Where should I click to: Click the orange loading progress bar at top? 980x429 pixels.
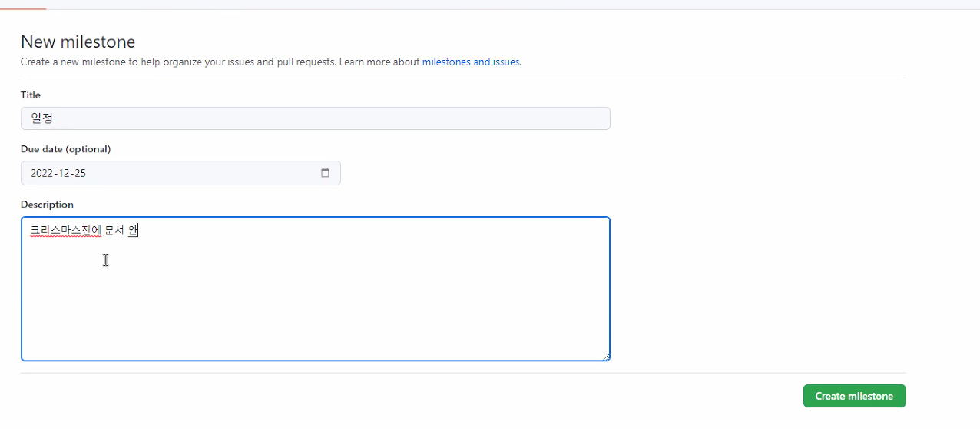point(23,8)
